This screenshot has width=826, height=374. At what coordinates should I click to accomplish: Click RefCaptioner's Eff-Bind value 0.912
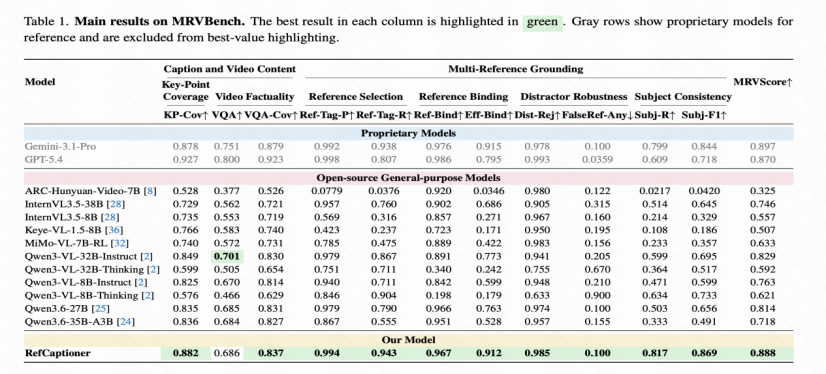point(489,353)
